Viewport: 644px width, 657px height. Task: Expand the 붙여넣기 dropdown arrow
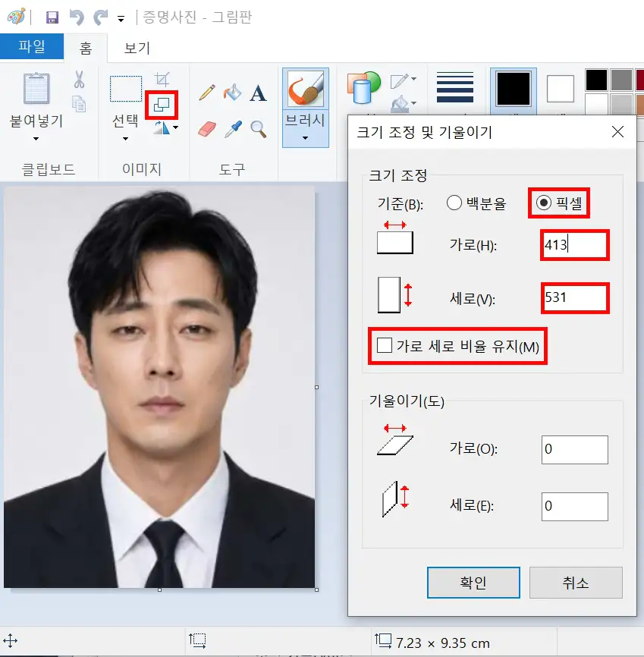36,139
